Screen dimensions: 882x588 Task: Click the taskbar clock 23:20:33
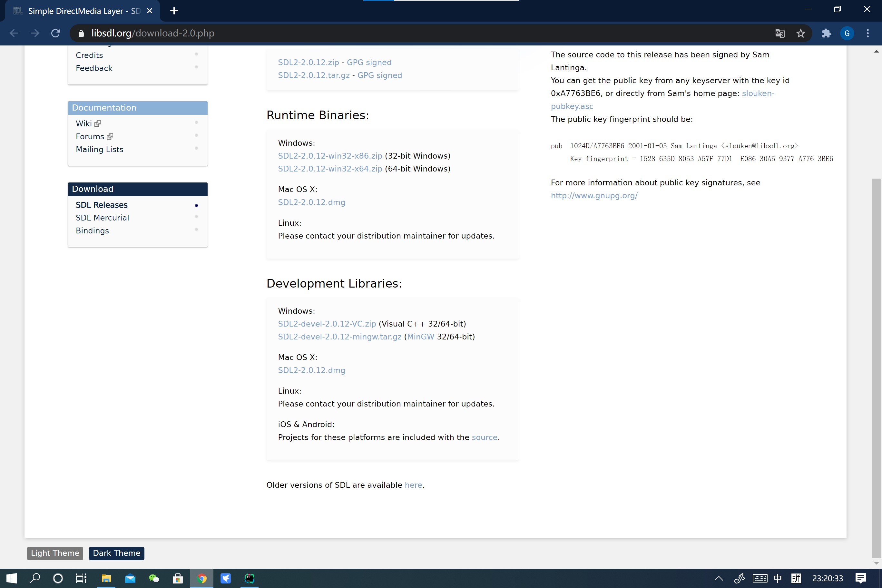[828, 578]
